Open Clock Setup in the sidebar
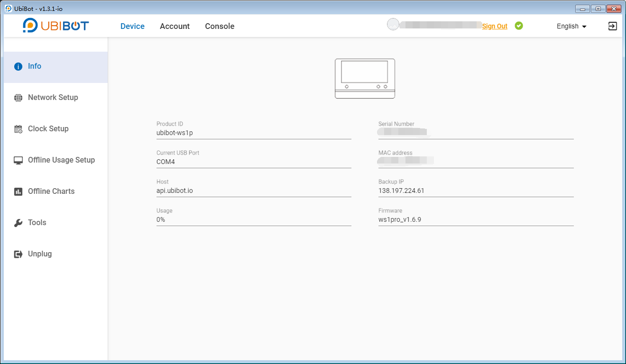 pyautogui.click(x=56, y=129)
